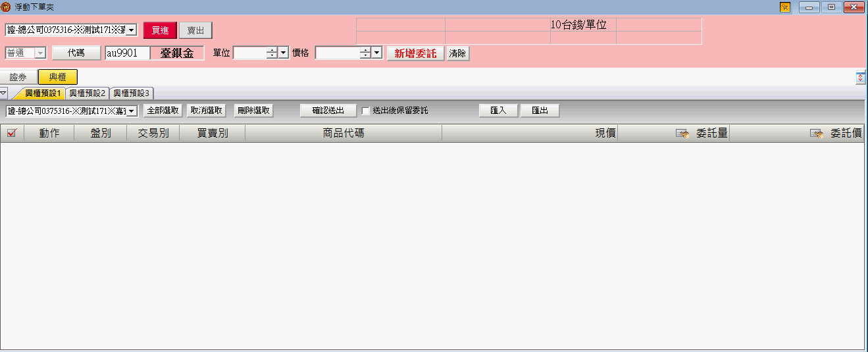This screenshot has height=352, width=868.
Task: Click the 單位 spinner control
Action: tap(272, 53)
